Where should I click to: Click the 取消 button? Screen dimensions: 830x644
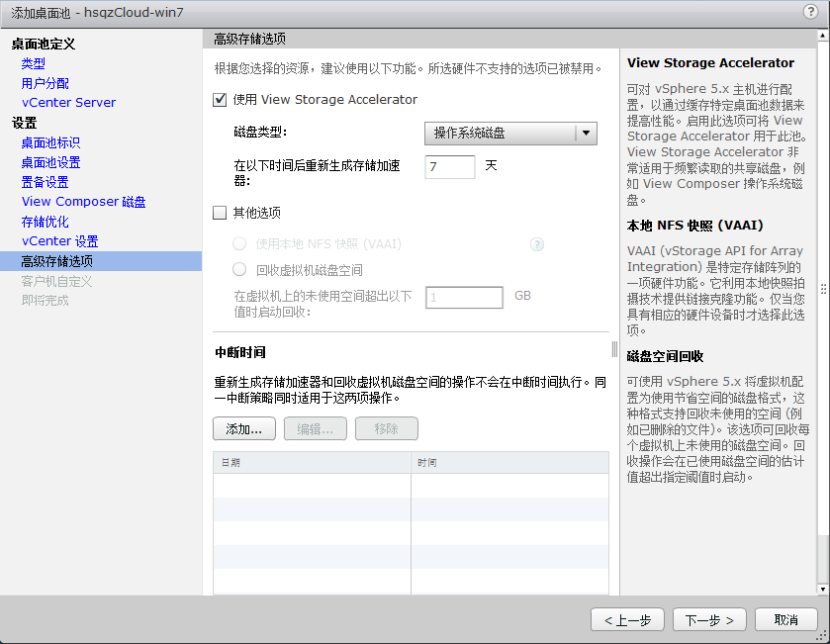[x=786, y=619]
